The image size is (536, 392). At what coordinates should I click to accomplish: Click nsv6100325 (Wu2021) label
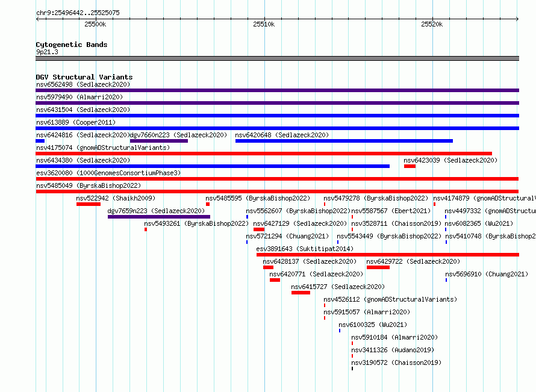[x=373, y=325]
